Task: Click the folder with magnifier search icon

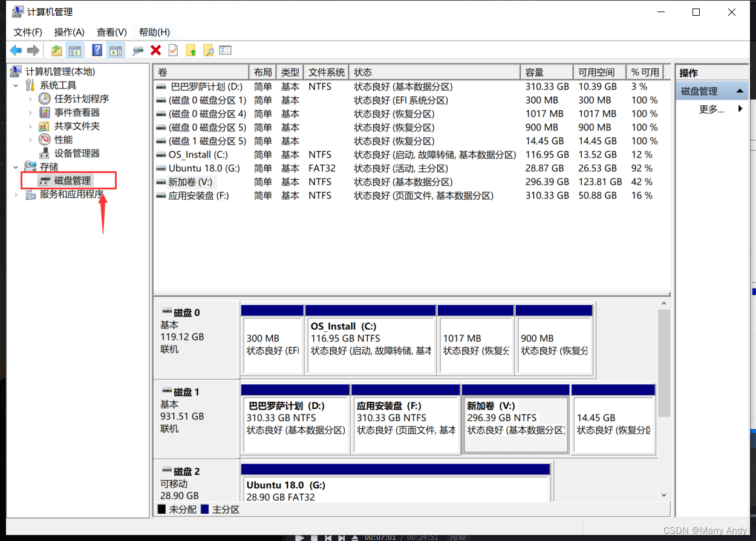Action: pyautogui.click(x=209, y=51)
